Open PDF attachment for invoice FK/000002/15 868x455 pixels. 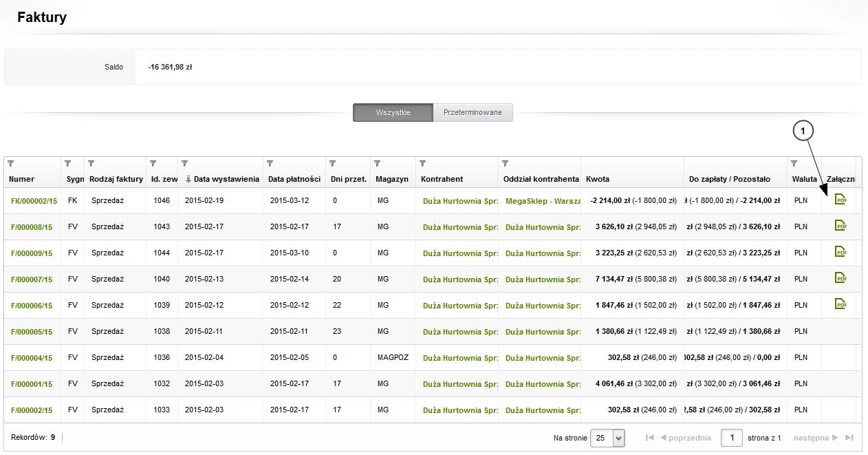(840, 200)
